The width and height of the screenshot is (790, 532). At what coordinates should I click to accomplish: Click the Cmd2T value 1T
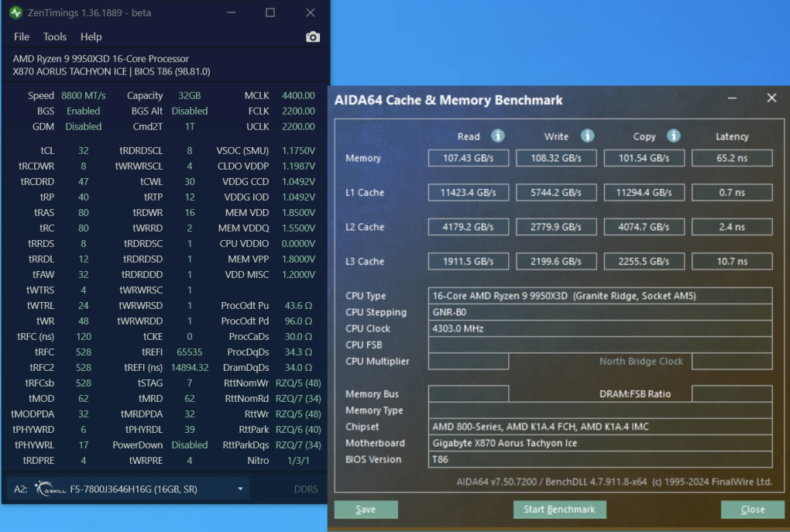pos(190,126)
